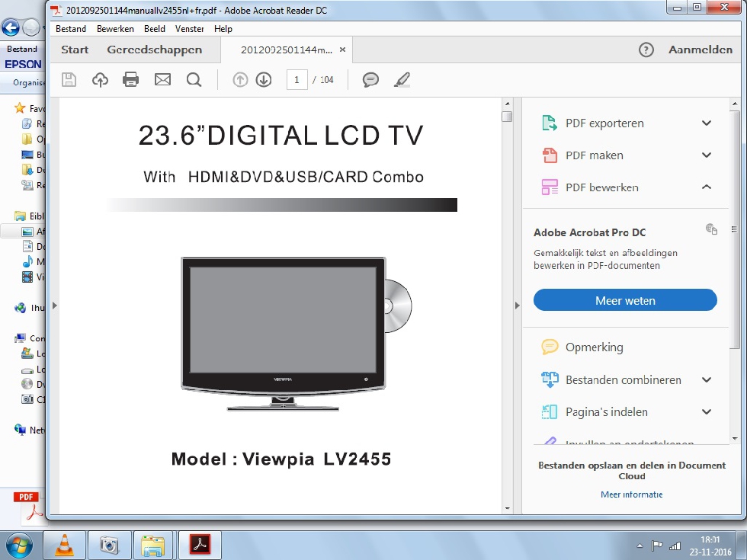Collapse the right tools pane arrow
The height and width of the screenshot is (560, 747).
(x=518, y=306)
